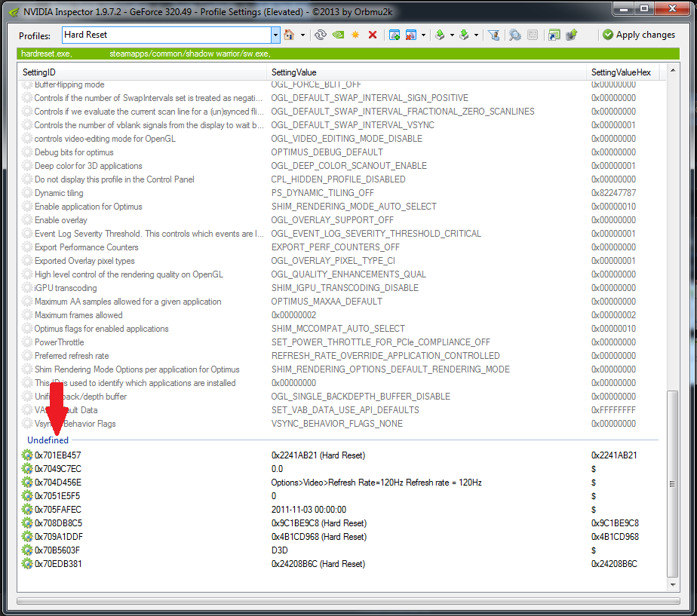Image resolution: width=697 pixels, height=616 pixels.
Task: Click 'hardreset.exe' in the green application bar
Action: (x=46, y=54)
